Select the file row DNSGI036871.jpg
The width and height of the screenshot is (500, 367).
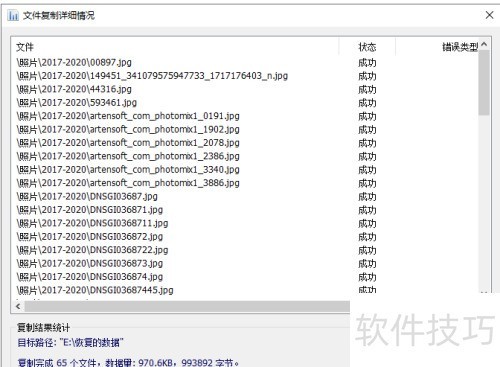pos(90,210)
